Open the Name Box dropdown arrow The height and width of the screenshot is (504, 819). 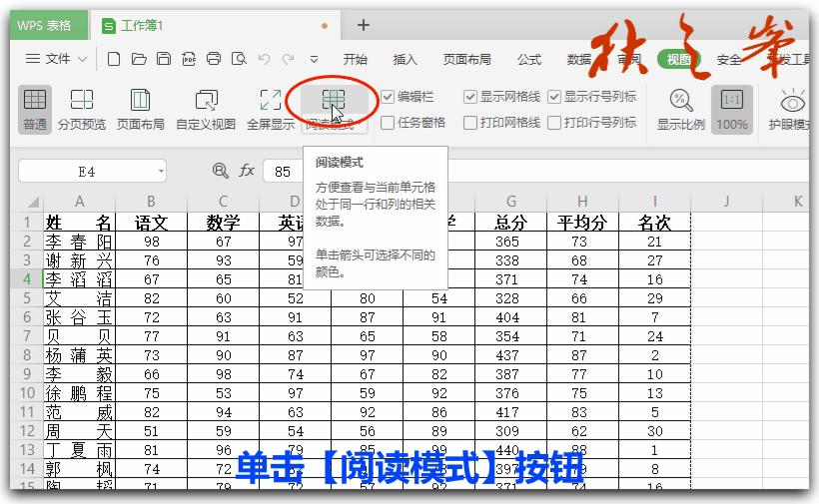click(x=161, y=171)
